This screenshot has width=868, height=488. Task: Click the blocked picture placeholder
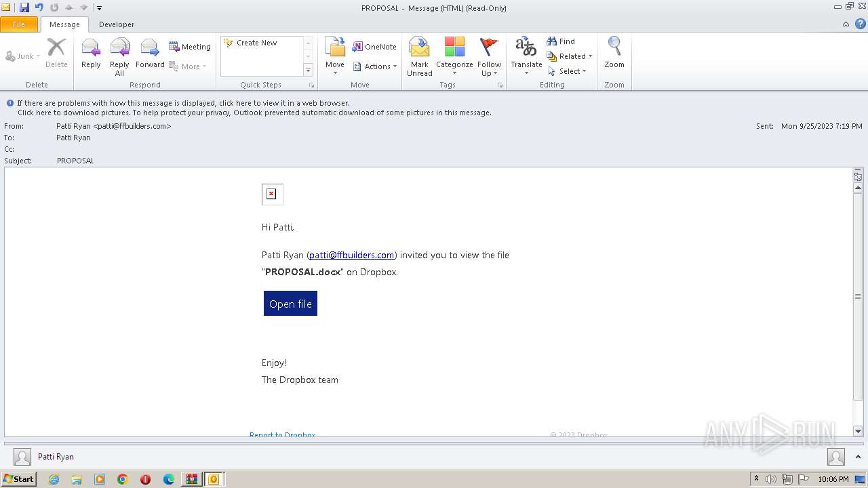[x=272, y=194]
